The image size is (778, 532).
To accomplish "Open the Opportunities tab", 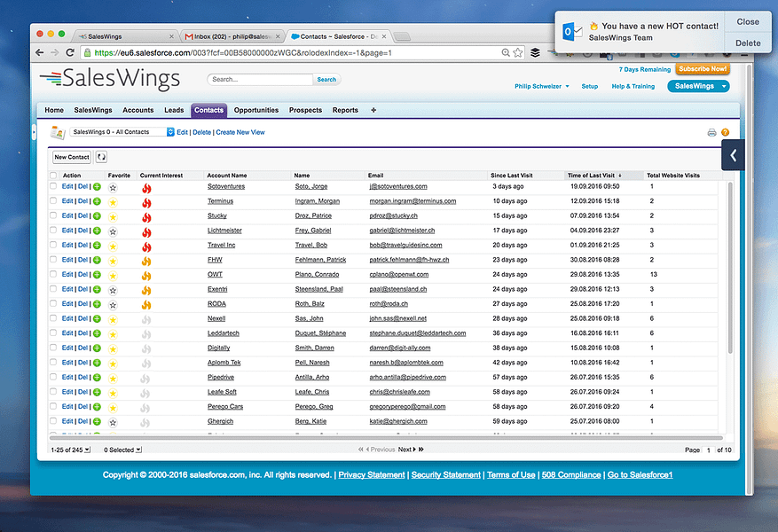I will click(x=256, y=110).
